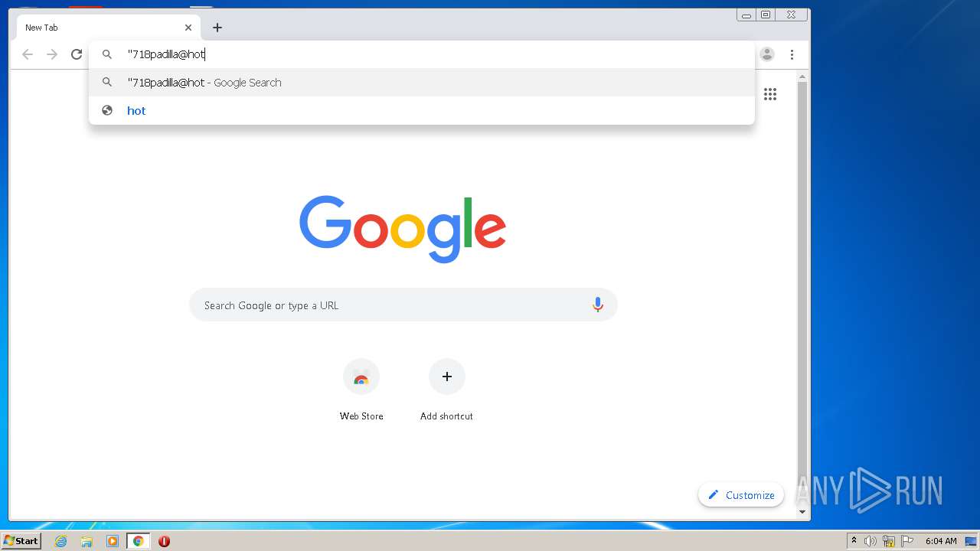Viewport: 980px width, 551px height.
Task: Click the browser back arrow
Action: click(x=28, y=54)
